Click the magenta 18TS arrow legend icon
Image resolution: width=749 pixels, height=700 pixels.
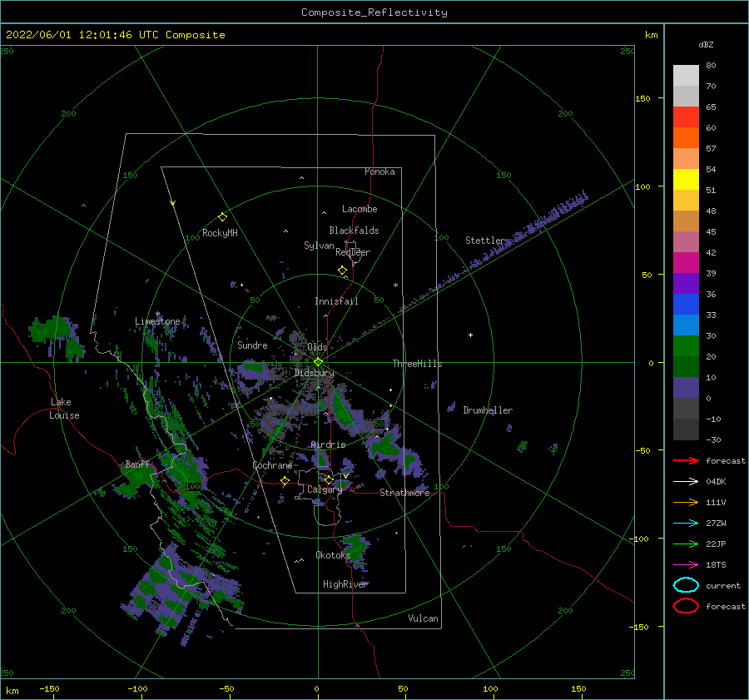coord(686,565)
